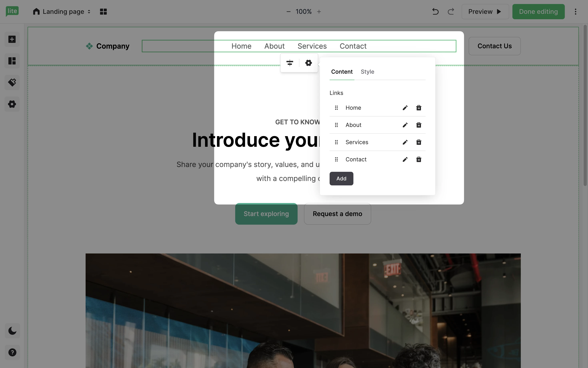Switch to the Style tab
Viewport: 588px width, 368px height.
tap(367, 72)
